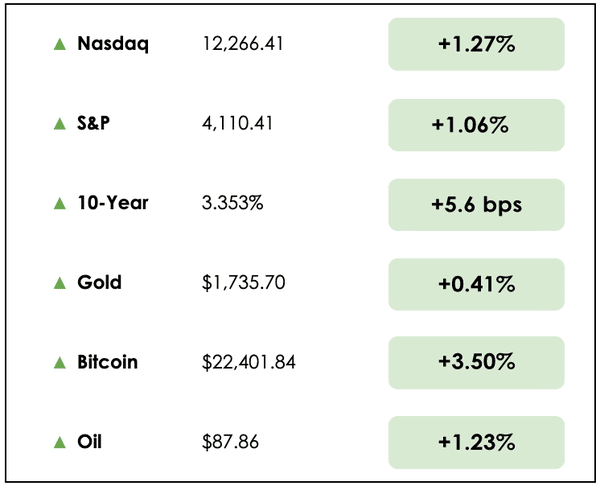Open the Bitcoin label
This screenshot has width=600, height=486.
110,362
